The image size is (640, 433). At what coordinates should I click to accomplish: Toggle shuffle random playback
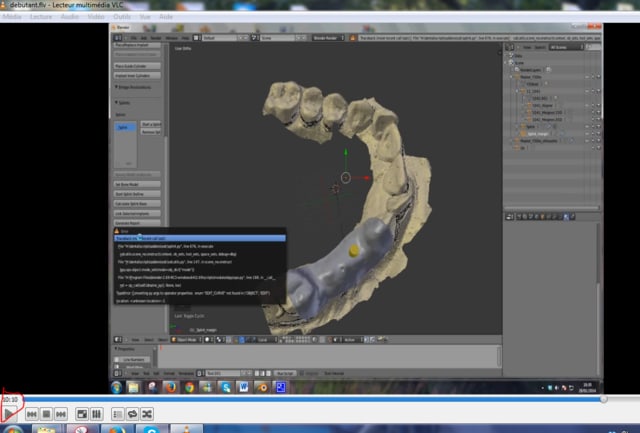tap(147, 414)
